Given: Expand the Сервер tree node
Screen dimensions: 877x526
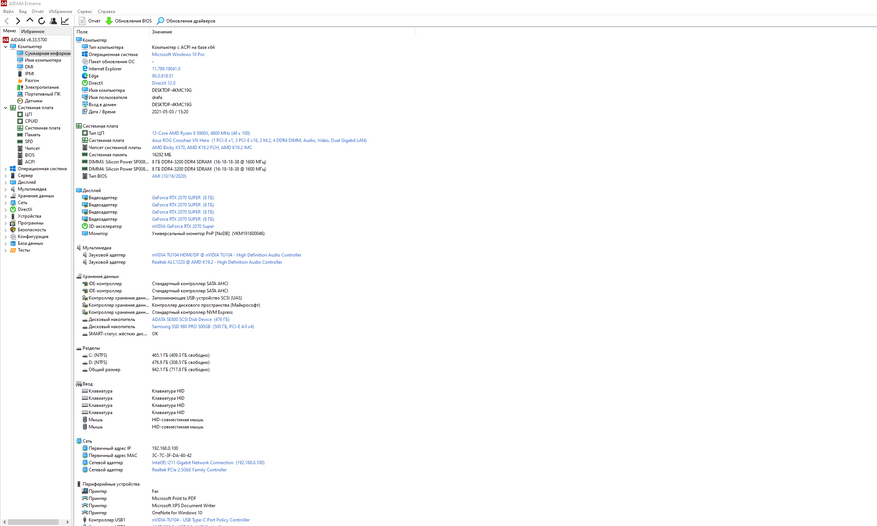Looking at the screenshot, I should [6, 175].
